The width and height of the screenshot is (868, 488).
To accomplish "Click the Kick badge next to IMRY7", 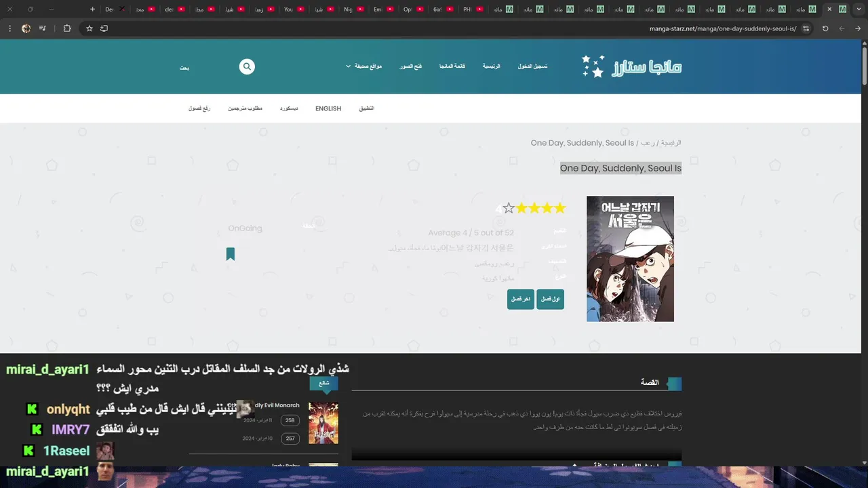I will coord(37,430).
